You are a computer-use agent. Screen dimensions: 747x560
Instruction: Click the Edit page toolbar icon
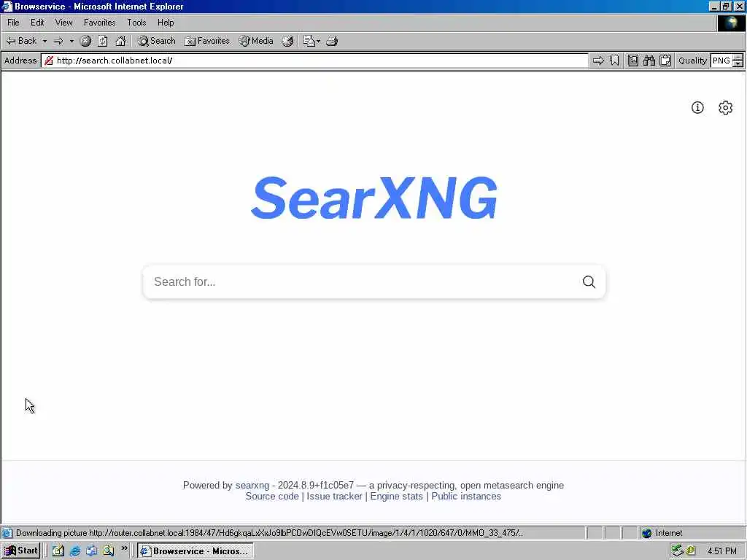pos(309,41)
